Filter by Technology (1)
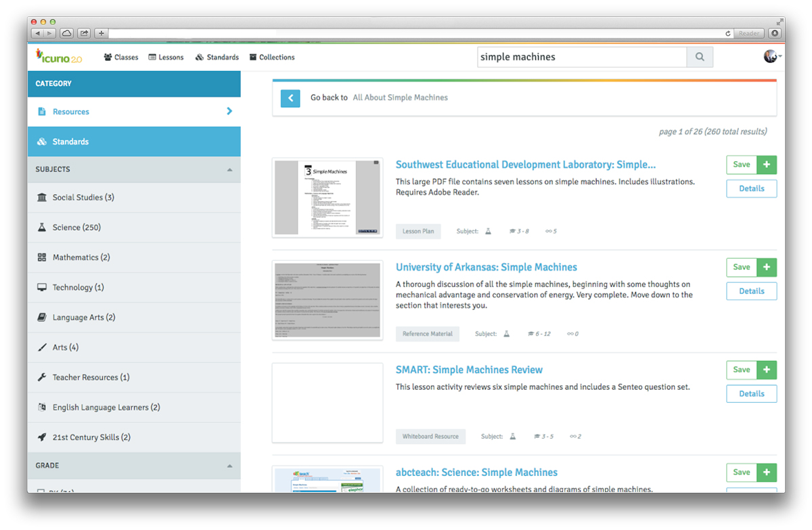 [x=134, y=287]
